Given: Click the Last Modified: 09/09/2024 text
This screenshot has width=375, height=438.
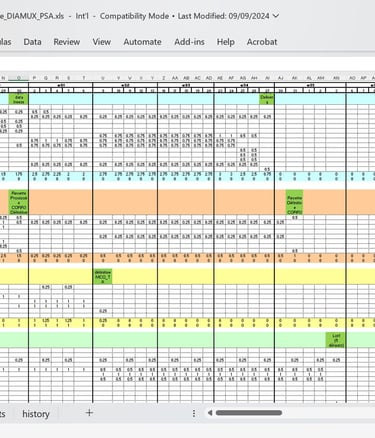Looking at the screenshot, I should pyautogui.click(x=223, y=16).
